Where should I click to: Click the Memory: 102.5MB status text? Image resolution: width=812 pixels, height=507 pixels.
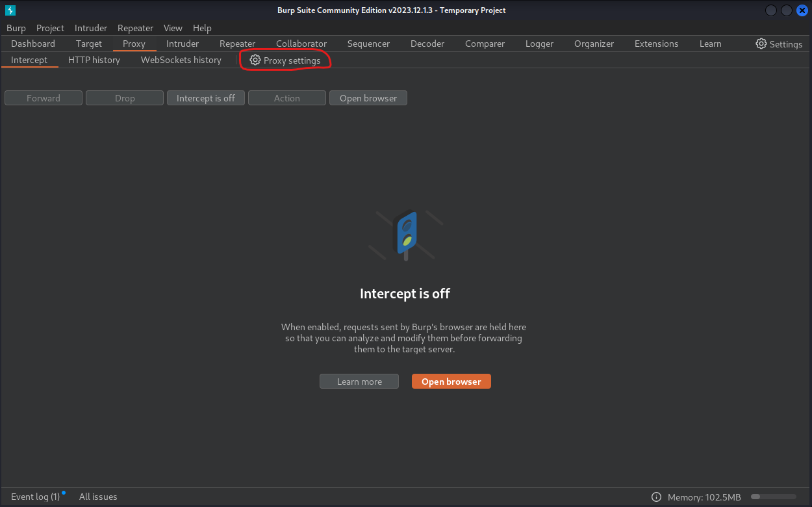click(x=704, y=497)
